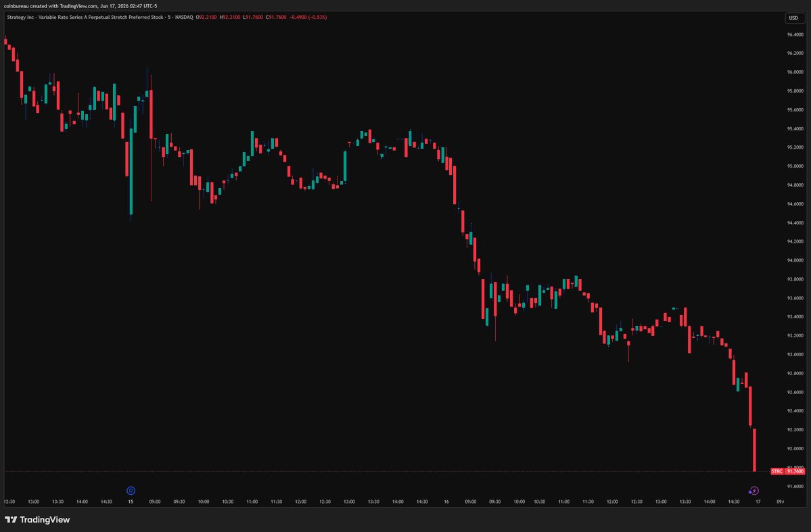Open the USD currency selector

point(793,18)
